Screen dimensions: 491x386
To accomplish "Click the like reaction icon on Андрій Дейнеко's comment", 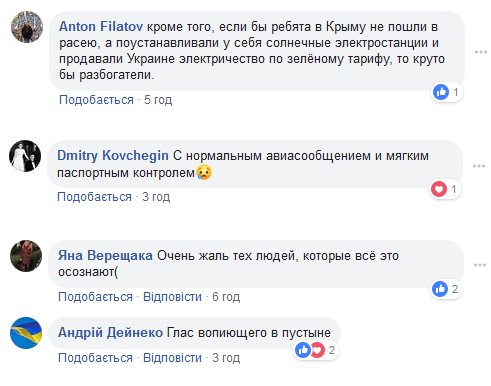I will [303, 350].
